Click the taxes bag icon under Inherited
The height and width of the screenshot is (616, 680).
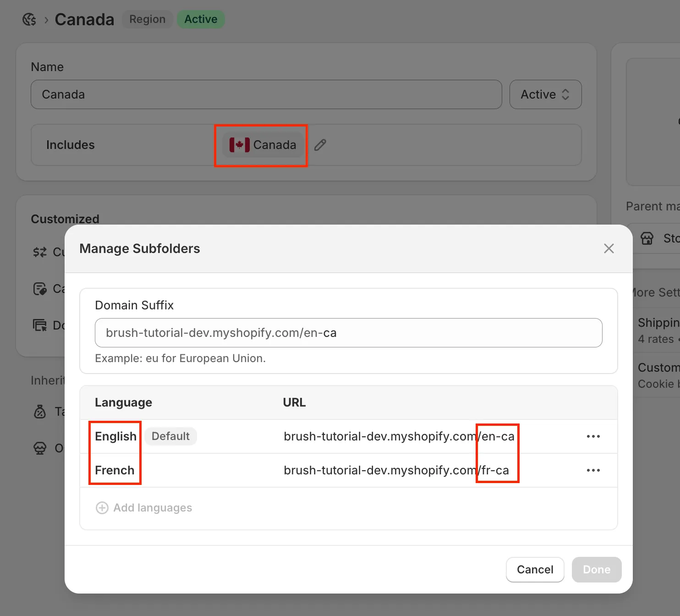(x=40, y=412)
